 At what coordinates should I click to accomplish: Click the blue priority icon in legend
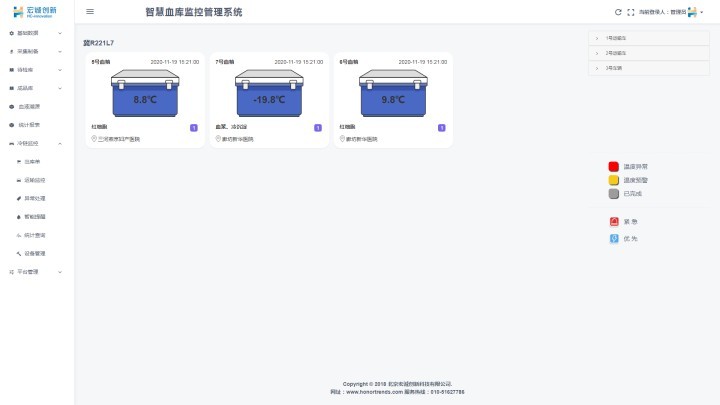pos(614,239)
